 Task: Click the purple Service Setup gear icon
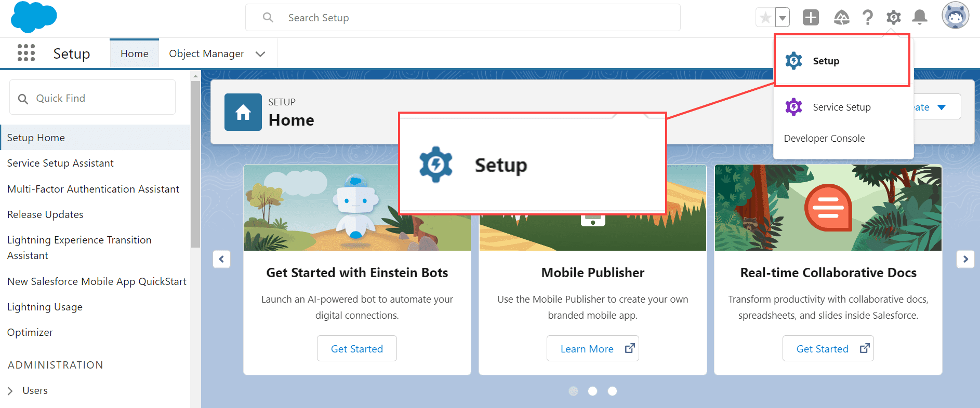click(x=793, y=107)
